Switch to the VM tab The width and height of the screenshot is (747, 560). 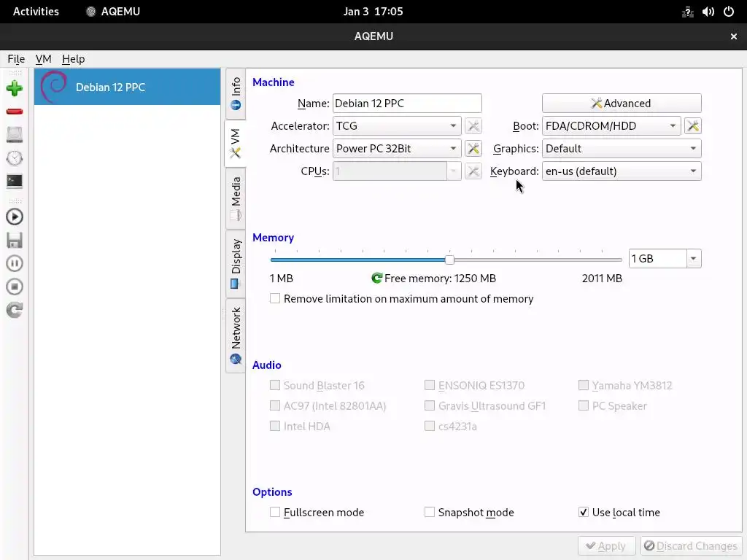[236, 144]
